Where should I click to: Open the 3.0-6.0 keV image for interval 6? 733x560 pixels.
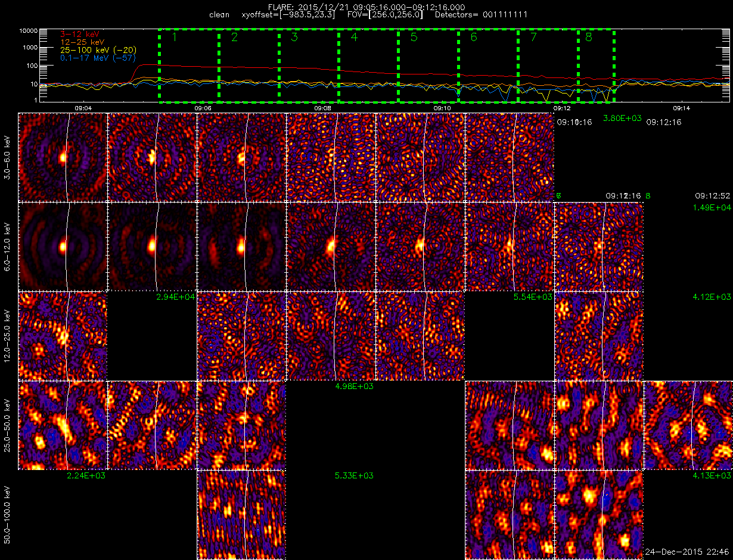click(510, 157)
